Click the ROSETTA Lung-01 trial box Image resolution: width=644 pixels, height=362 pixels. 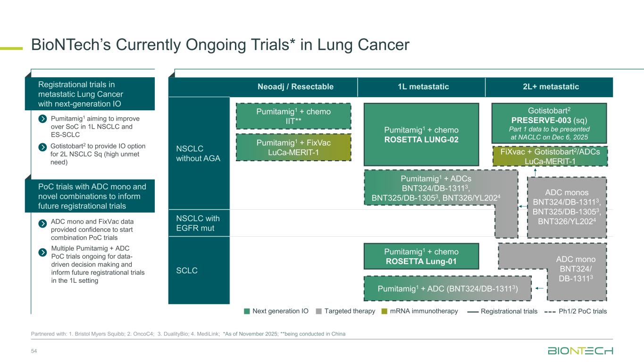(421, 256)
